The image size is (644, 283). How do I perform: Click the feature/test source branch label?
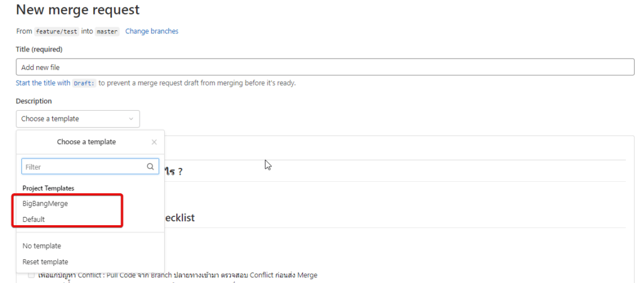(x=56, y=31)
